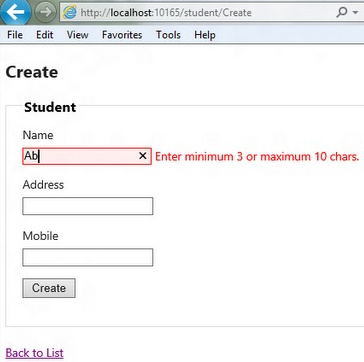Open the Help menu

tap(205, 35)
